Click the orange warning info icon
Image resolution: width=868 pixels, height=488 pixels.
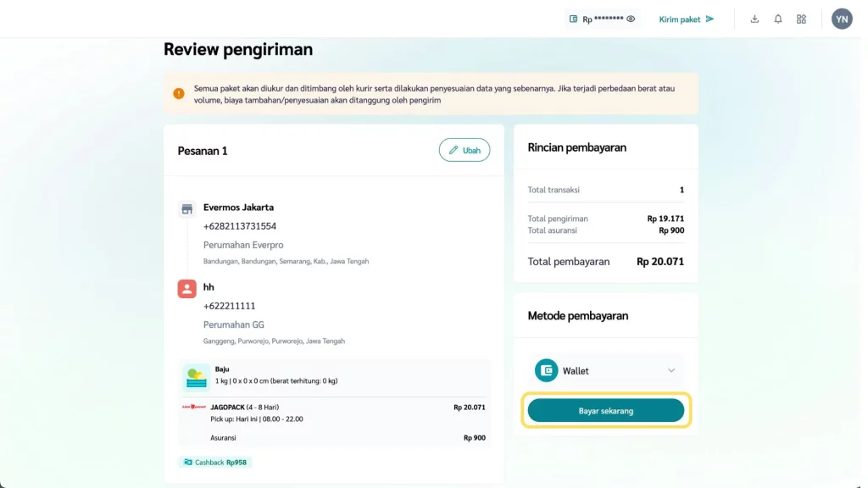(179, 93)
